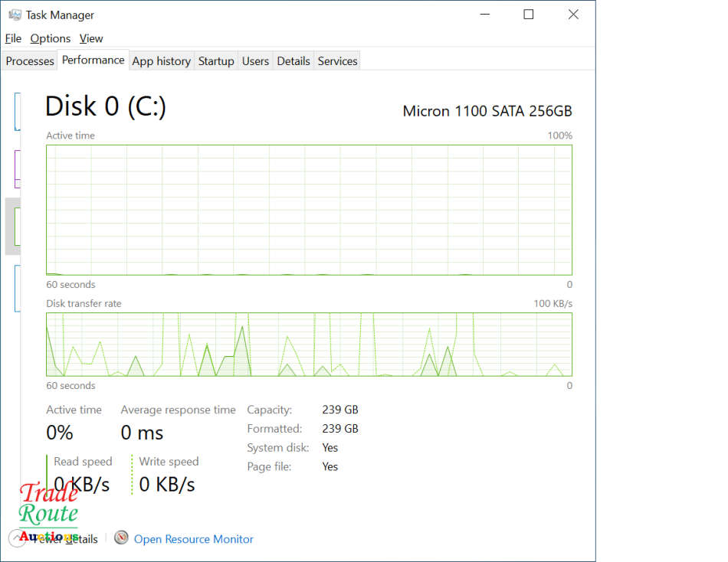Open the Options menu
Viewport: 728px width, 562px height.
(x=51, y=38)
